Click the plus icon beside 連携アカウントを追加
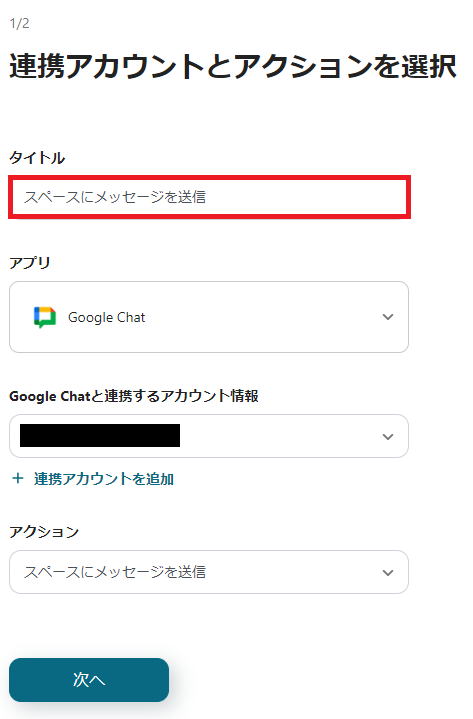Image resolution: width=473 pixels, height=719 pixels. point(18,479)
